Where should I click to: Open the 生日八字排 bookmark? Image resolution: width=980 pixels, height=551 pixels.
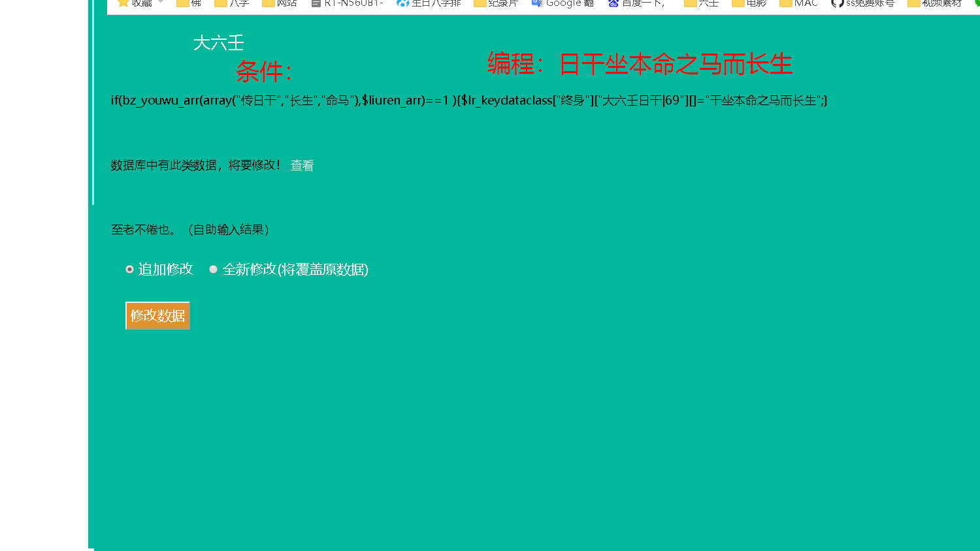pyautogui.click(x=429, y=3)
